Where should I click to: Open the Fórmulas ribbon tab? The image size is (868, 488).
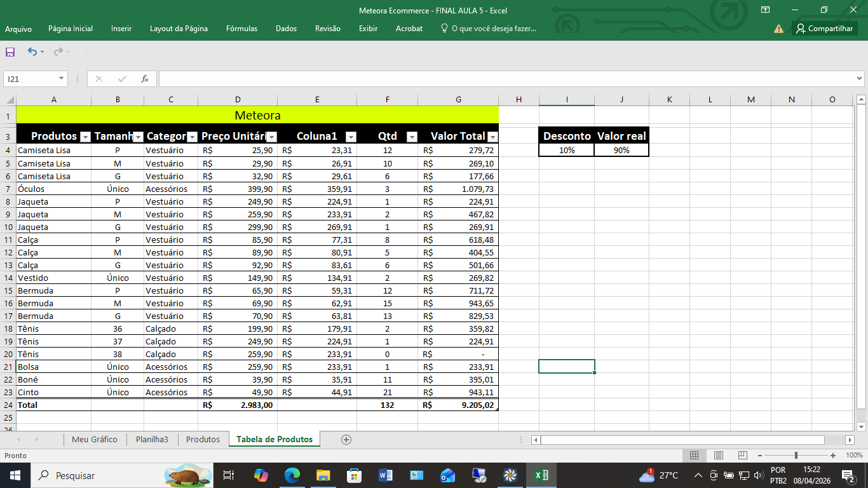(242, 29)
